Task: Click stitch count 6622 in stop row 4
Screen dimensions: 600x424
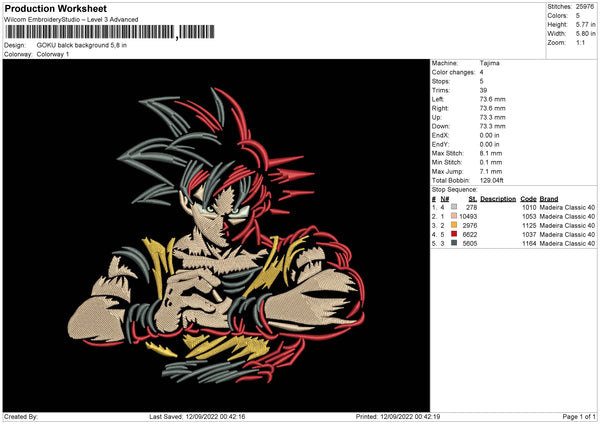Action: point(470,235)
